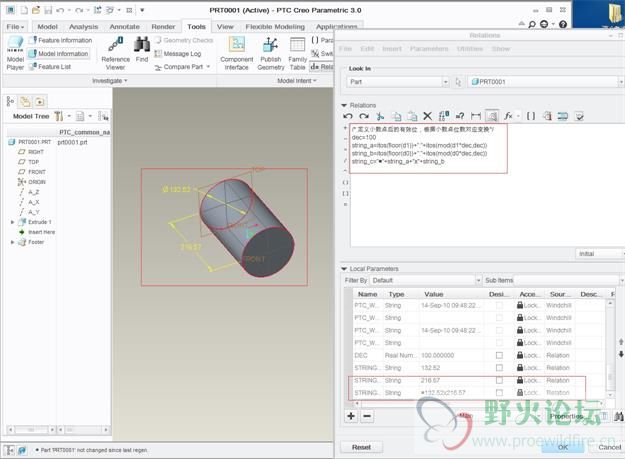Switch to the Annotate ribbon tab
Screen dimensions: 625x459
(x=124, y=27)
